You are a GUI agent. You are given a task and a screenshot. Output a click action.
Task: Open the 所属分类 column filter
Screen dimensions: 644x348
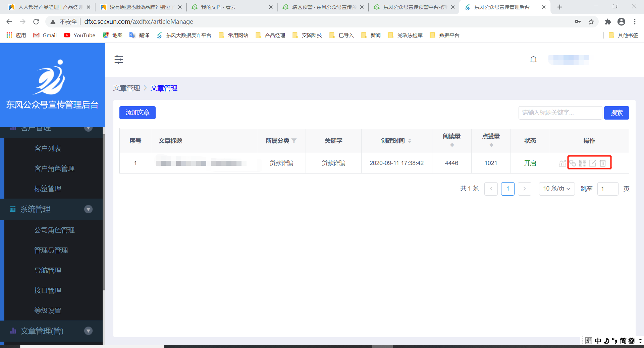click(x=294, y=141)
